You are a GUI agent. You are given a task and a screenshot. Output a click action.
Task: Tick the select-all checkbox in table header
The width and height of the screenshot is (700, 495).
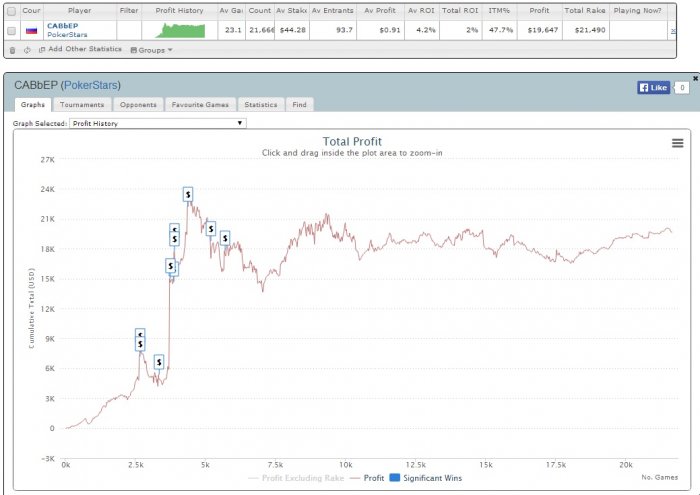(x=12, y=11)
